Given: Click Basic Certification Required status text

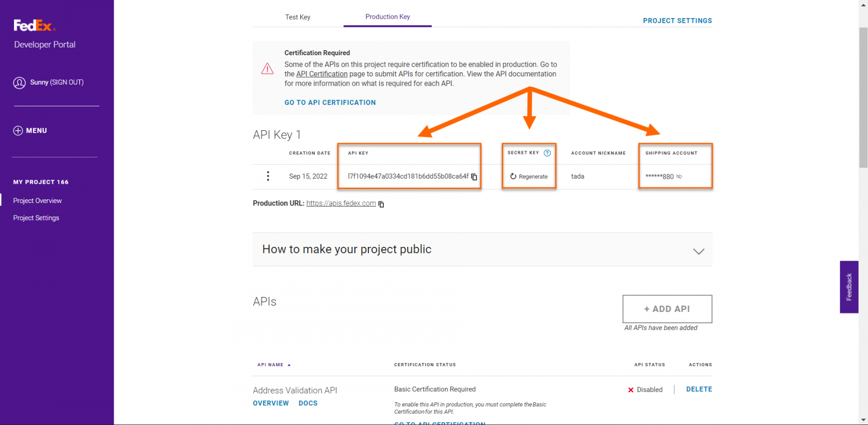Looking at the screenshot, I should (435, 389).
